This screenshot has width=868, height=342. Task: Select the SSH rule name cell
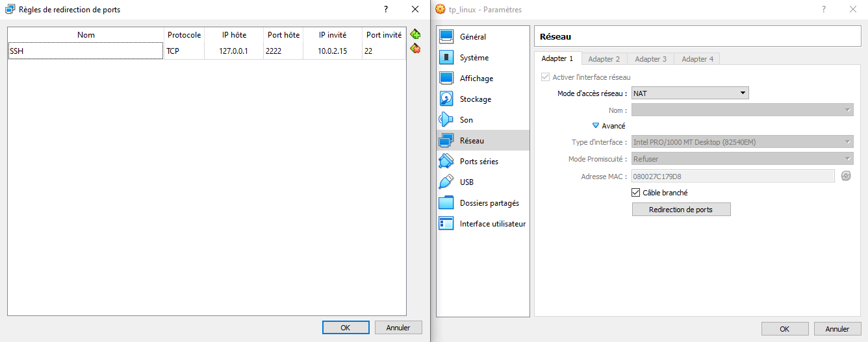(x=85, y=51)
